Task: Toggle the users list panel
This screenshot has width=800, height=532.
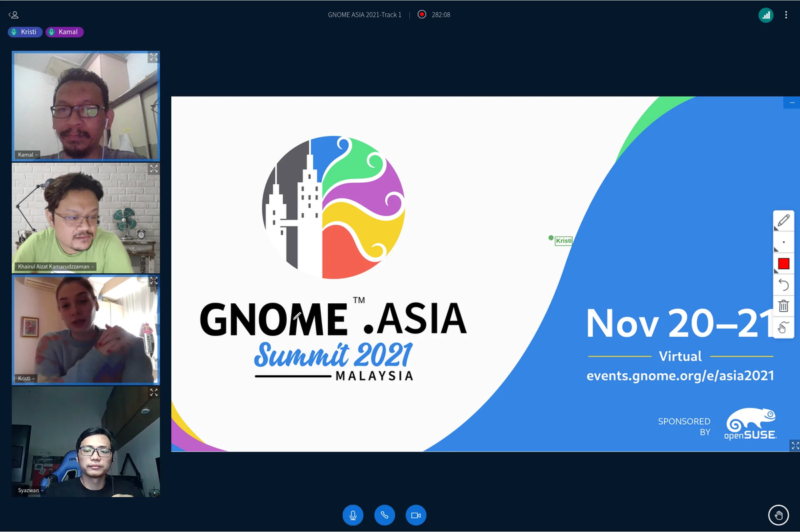Action: tap(13, 14)
